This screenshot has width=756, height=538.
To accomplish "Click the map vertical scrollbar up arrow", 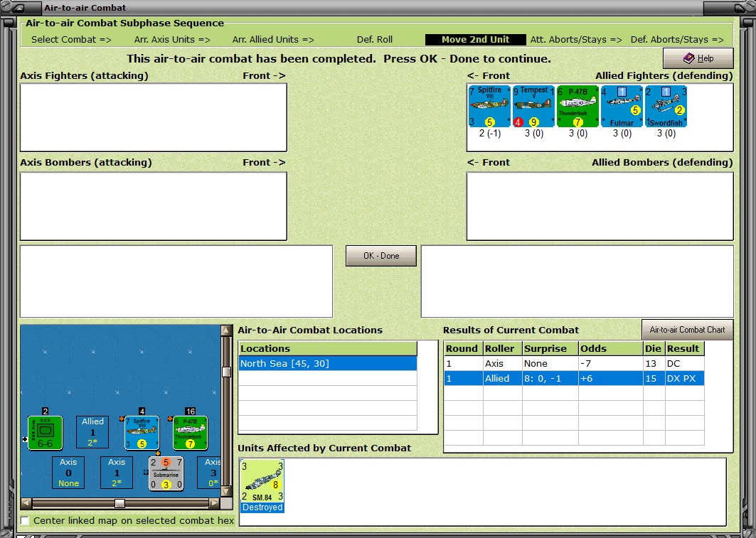I will pyautogui.click(x=225, y=330).
